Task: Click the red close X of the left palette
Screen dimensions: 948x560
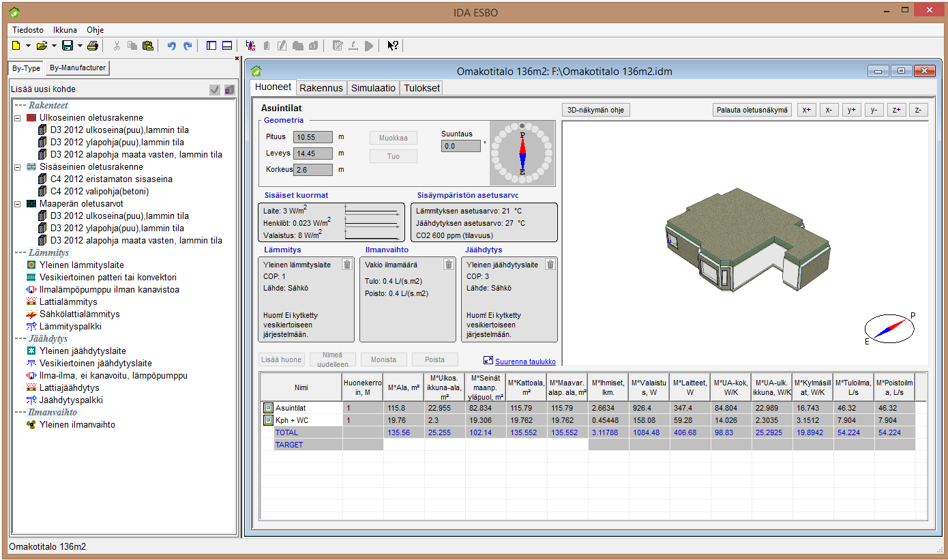Action: 237,59
